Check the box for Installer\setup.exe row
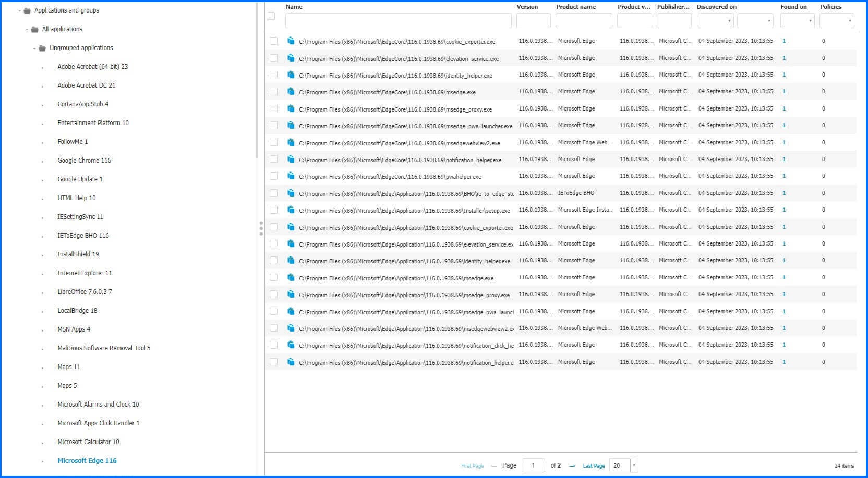 point(273,210)
